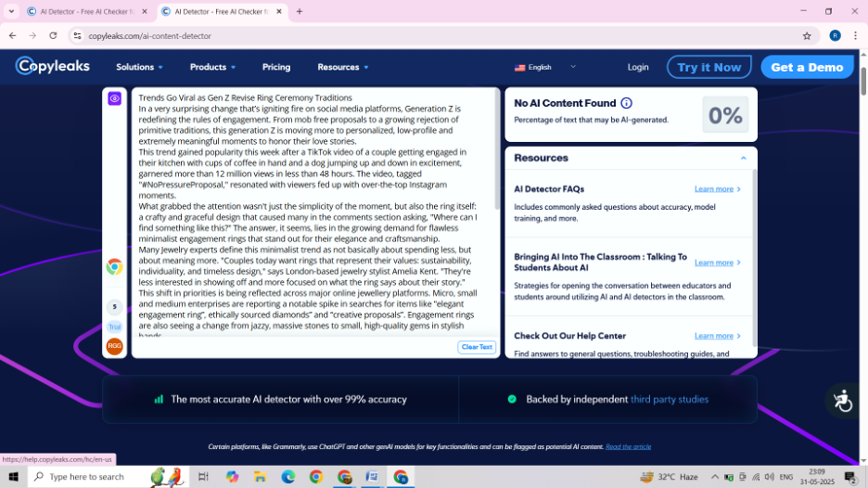
Task: Switch to the first AI Detector tab
Action: click(86, 12)
